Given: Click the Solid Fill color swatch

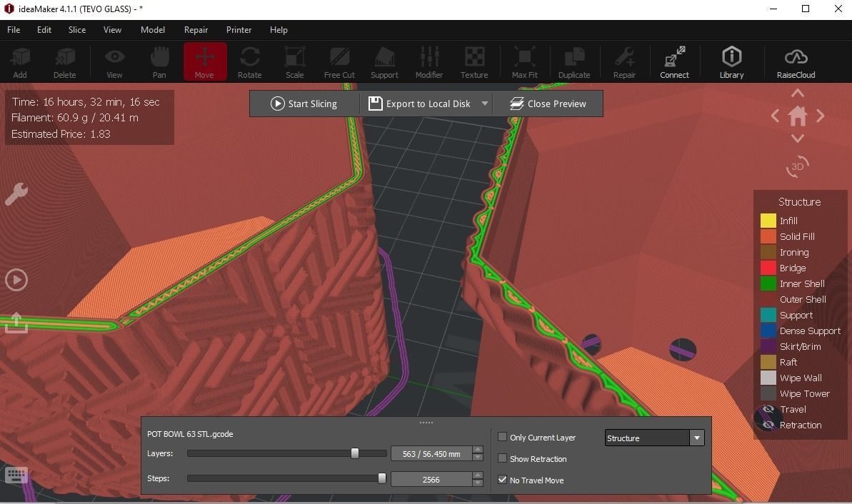Looking at the screenshot, I should click(x=768, y=236).
